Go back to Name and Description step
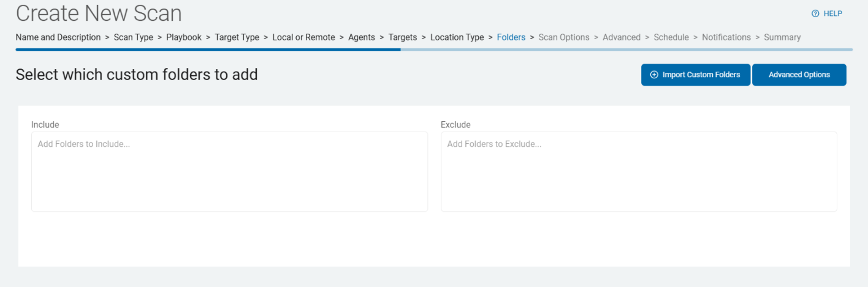868x287 pixels. click(58, 37)
